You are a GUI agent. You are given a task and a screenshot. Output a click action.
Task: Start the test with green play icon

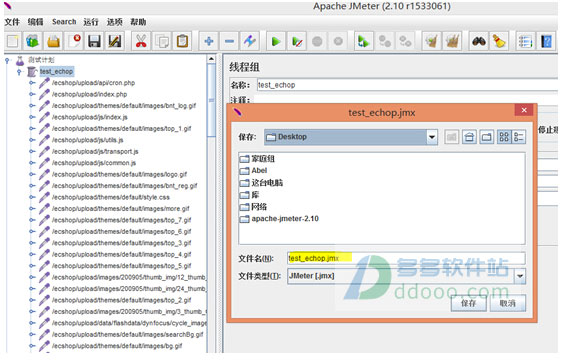point(276,42)
